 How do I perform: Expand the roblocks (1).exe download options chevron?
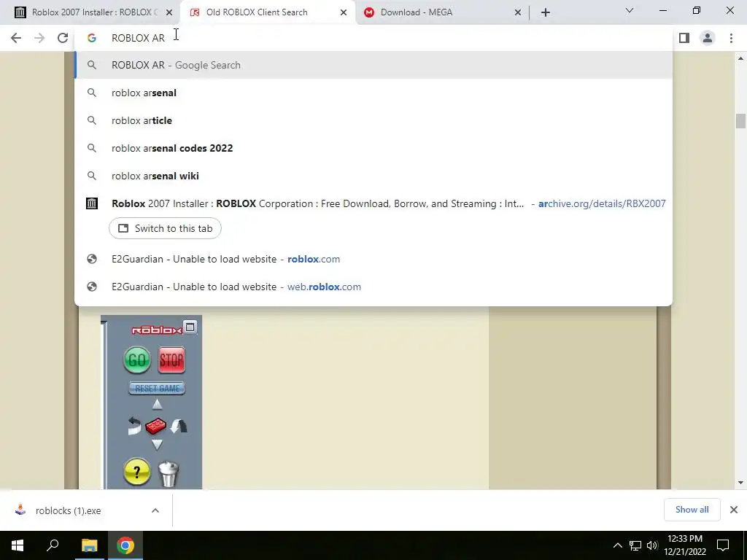coord(155,510)
